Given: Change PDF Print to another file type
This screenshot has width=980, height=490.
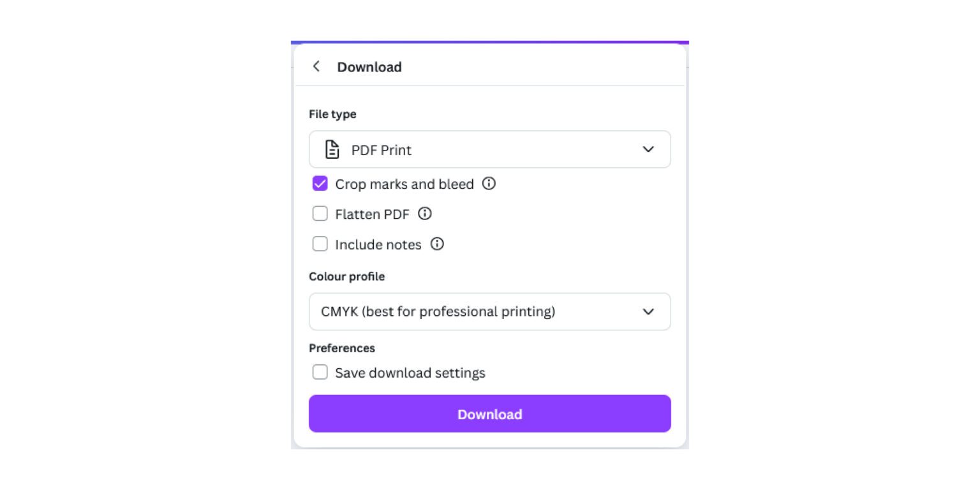Looking at the screenshot, I should [489, 149].
